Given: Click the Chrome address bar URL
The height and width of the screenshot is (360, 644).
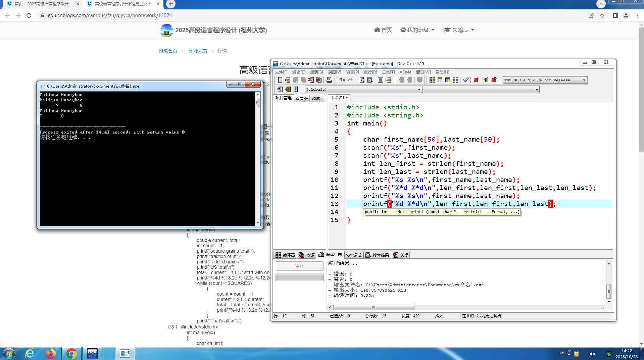Looking at the screenshot, I should coord(110,15).
